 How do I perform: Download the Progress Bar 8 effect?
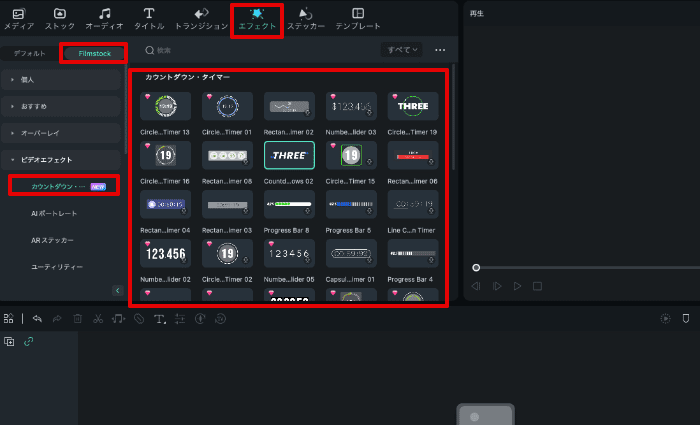click(x=308, y=211)
